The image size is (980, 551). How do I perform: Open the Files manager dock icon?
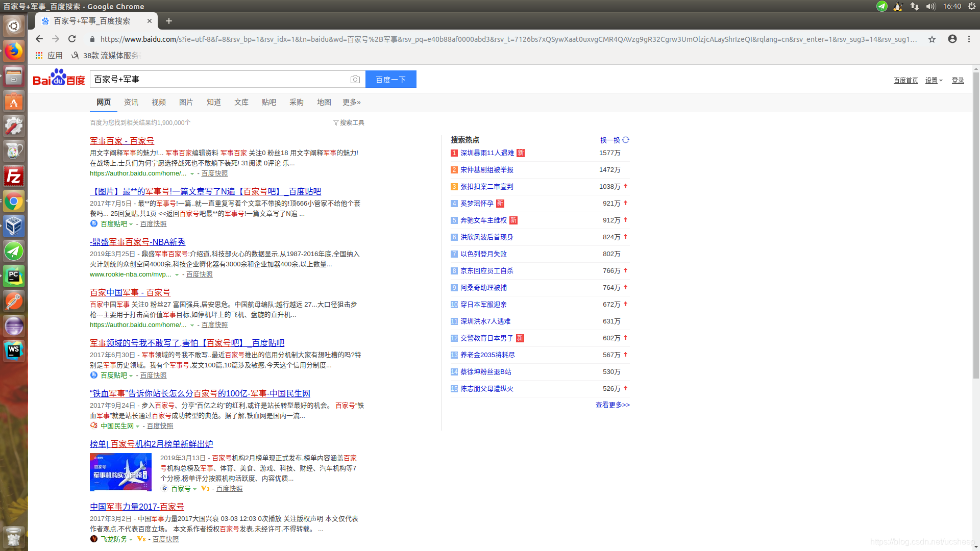click(x=14, y=76)
